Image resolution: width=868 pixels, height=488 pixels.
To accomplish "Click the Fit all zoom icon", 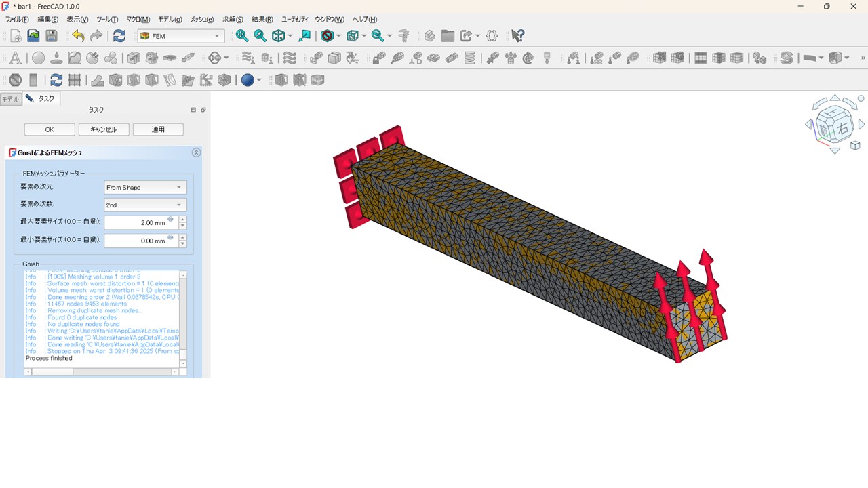I will (242, 36).
